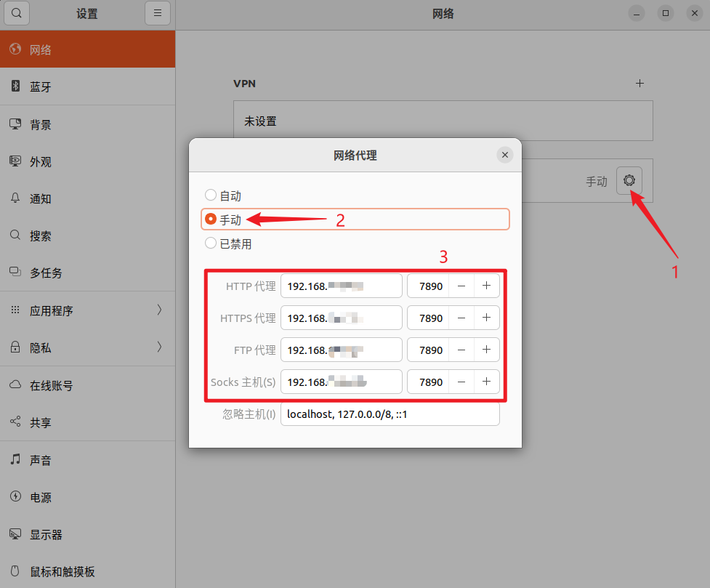Image resolution: width=710 pixels, height=588 pixels.
Task: Select the 自动 proxy radio button
Action: point(211,196)
